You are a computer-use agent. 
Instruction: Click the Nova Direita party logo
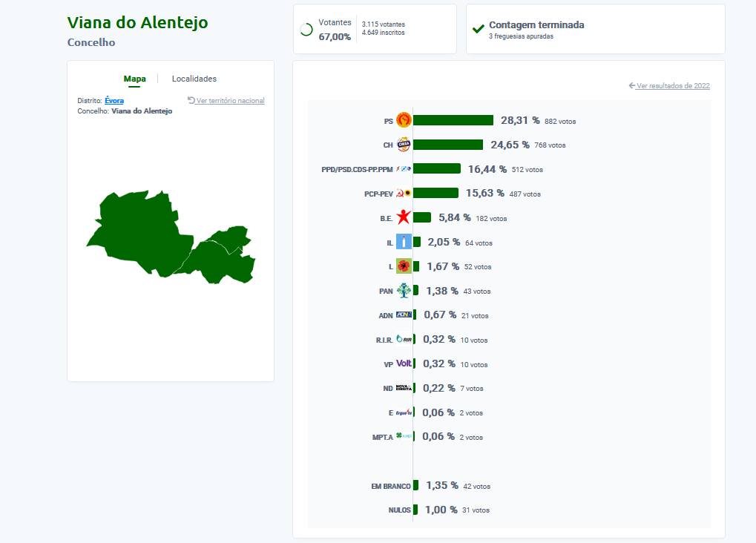404,388
